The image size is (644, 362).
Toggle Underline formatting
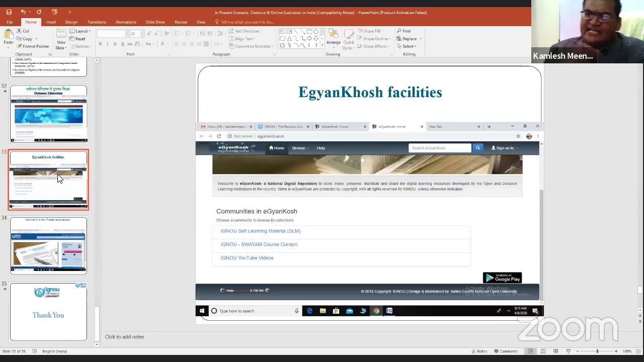point(115,44)
